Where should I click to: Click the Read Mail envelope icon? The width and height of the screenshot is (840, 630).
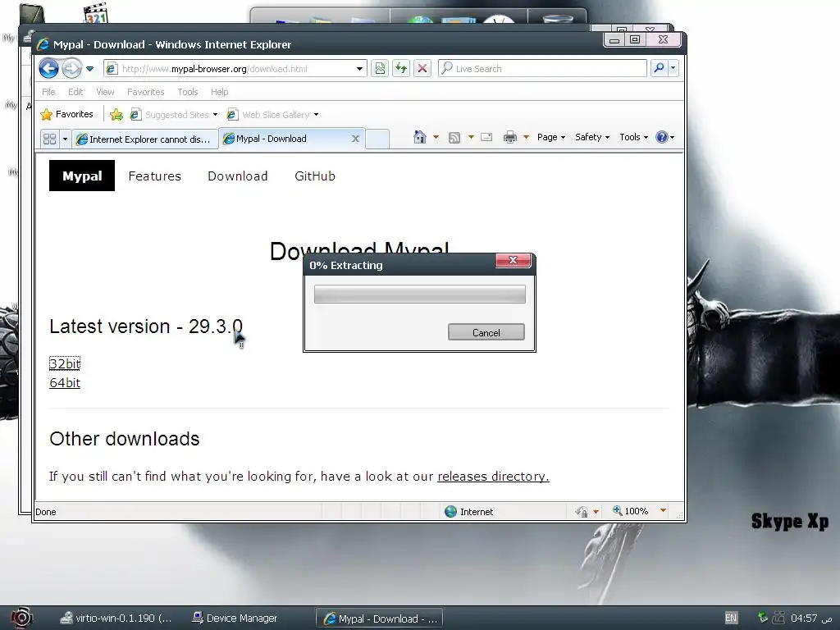(x=486, y=137)
